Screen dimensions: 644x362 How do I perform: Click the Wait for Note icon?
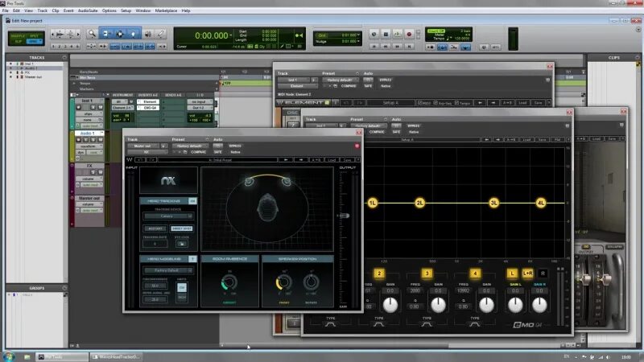[x=430, y=47]
